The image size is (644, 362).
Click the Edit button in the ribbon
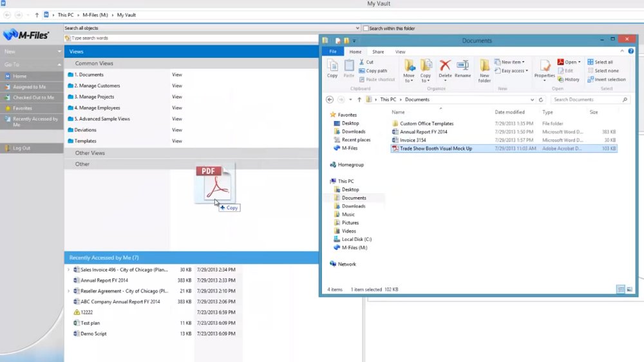coord(565,71)
